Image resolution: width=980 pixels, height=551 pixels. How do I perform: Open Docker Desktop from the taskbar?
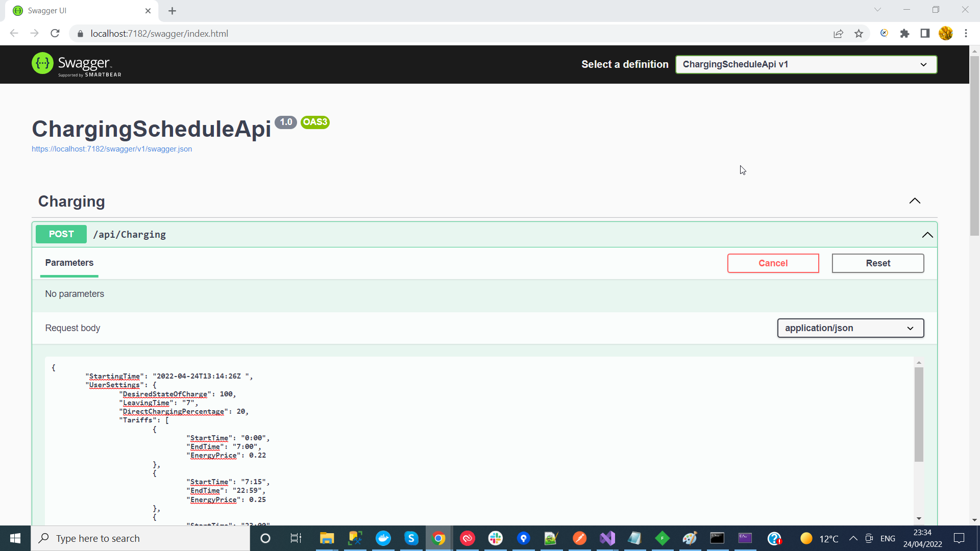pyautogui.click(x=383, y=538)
